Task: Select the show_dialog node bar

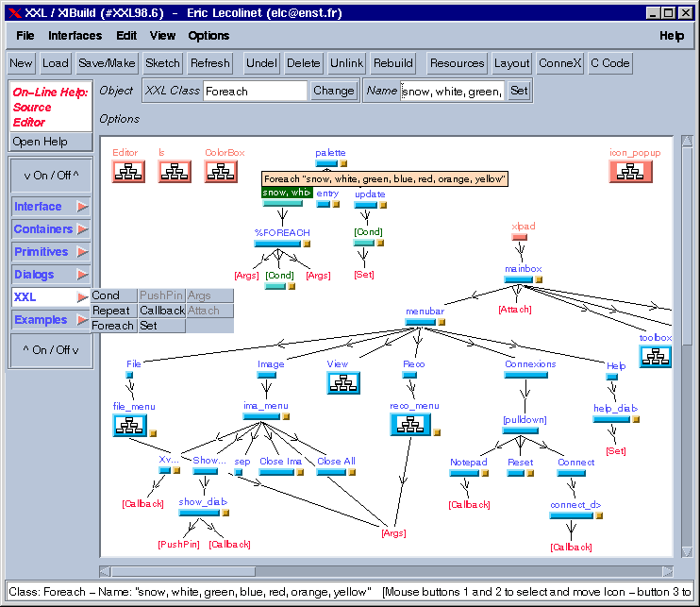Action: 199,513
